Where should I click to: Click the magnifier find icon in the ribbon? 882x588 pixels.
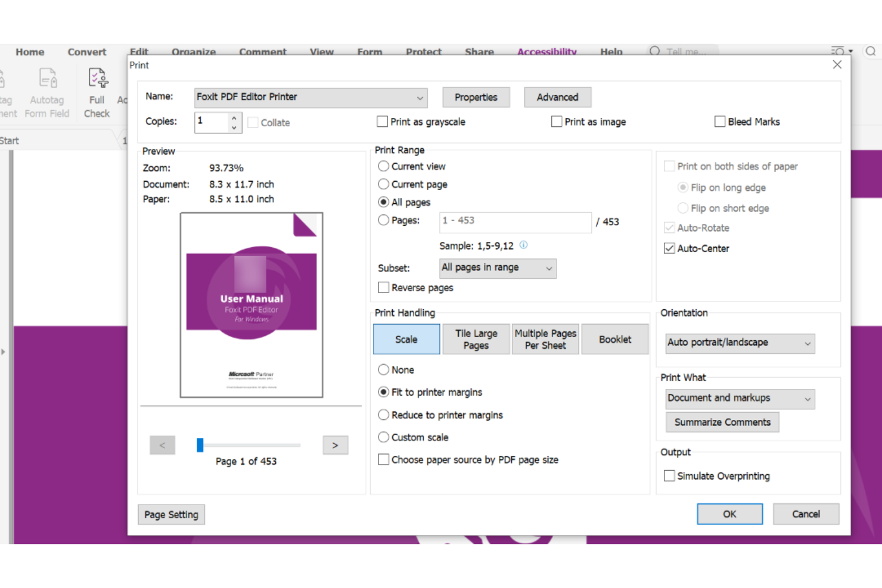pos(871,51)
